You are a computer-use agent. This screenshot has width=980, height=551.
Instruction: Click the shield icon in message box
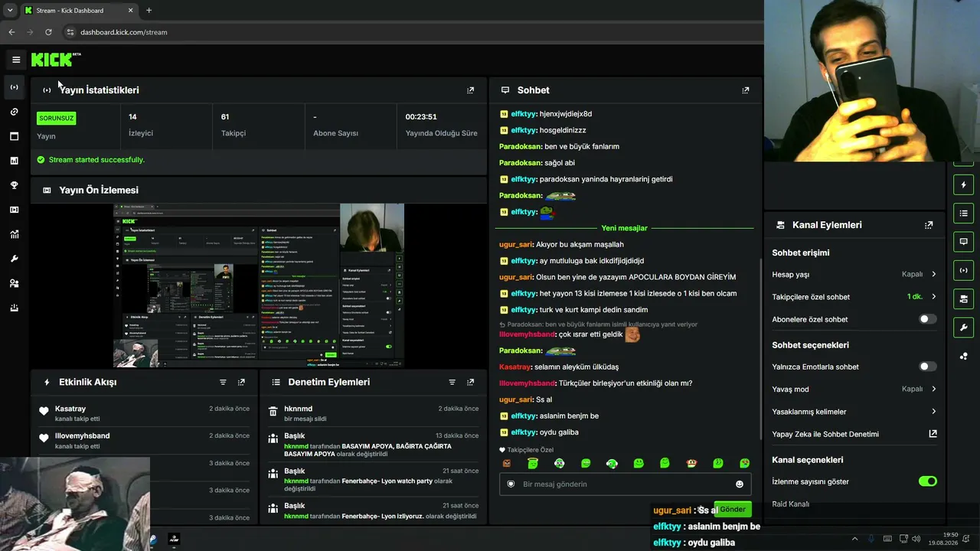point(511,484)
